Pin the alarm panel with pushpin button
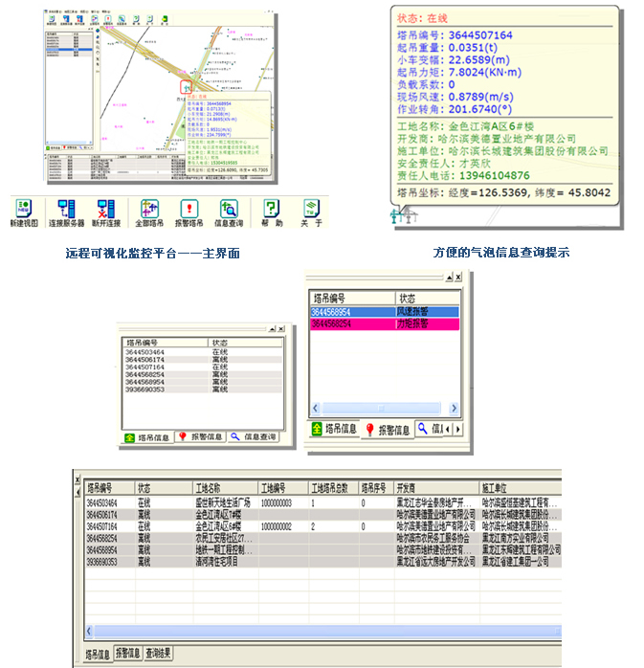The width and height of the screenshot is (644, 668). [x=450, y=278]
